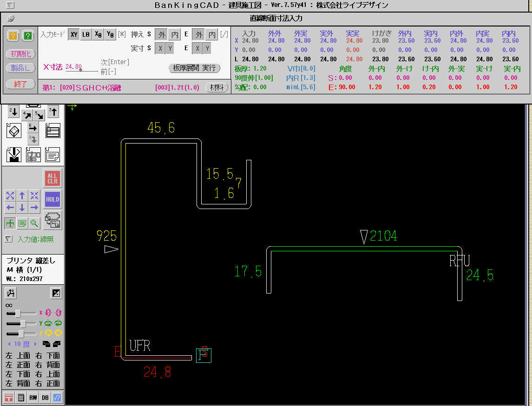Click the pan left arrow
532x406 pixels.
pyautogui.click(x=10, y=207)
